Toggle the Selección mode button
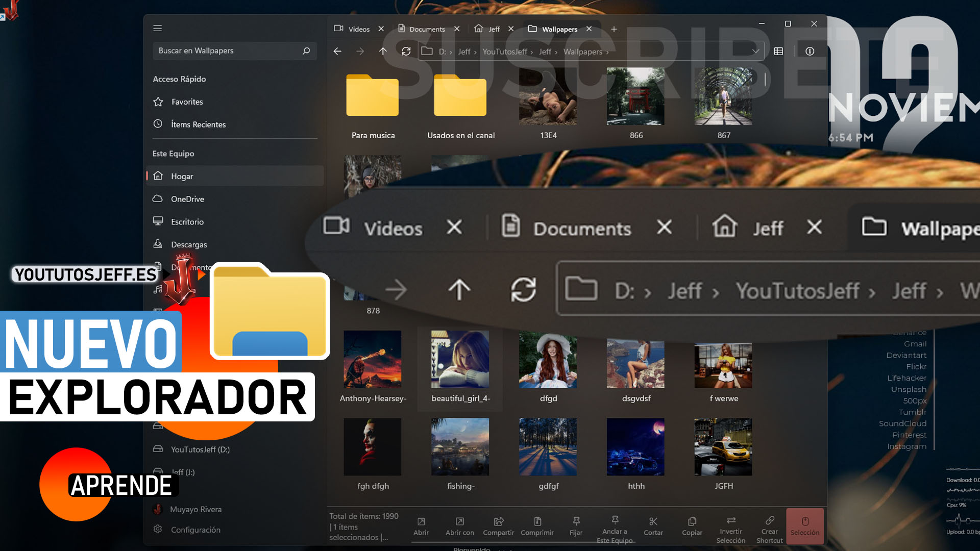This screenshot has height=551, width=980. (x=805, y=525)
